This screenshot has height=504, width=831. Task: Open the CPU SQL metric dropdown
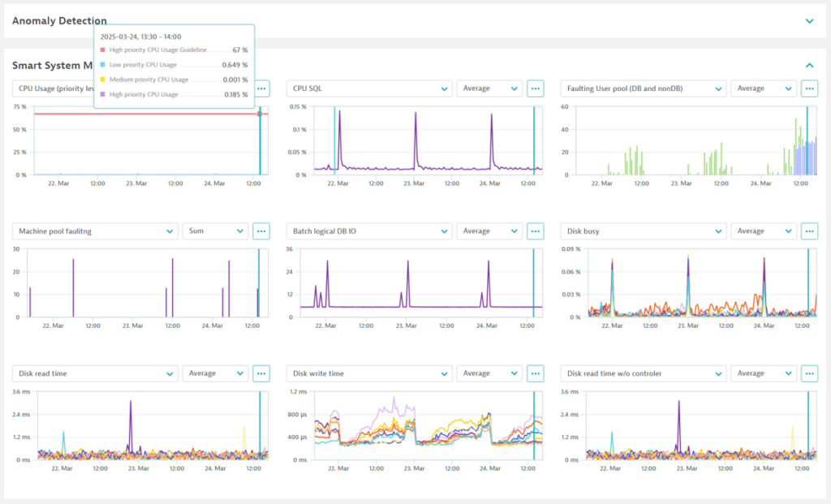click(x=369, y=88)
